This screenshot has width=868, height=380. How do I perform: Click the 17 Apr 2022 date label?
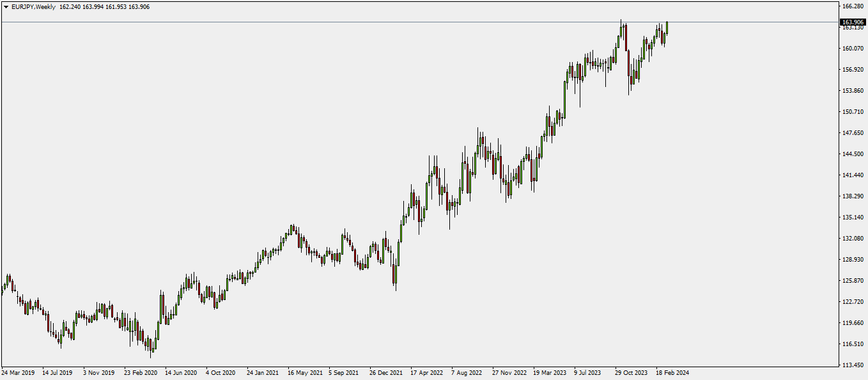(x=427, y=372)
